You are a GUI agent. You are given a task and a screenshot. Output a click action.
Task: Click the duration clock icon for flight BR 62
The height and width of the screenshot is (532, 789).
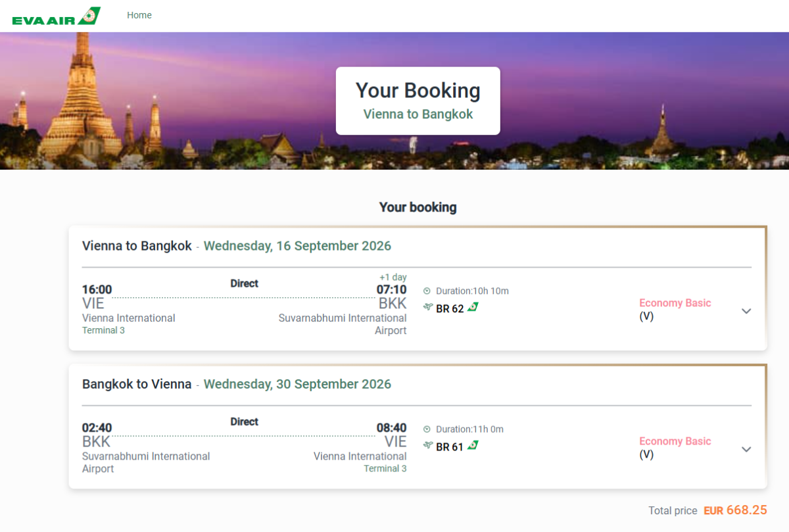(427, 291)
